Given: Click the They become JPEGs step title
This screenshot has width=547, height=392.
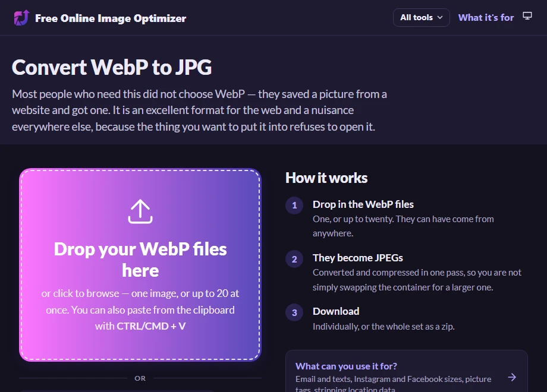Looking at the screenshot, I should tap(357, 258).
